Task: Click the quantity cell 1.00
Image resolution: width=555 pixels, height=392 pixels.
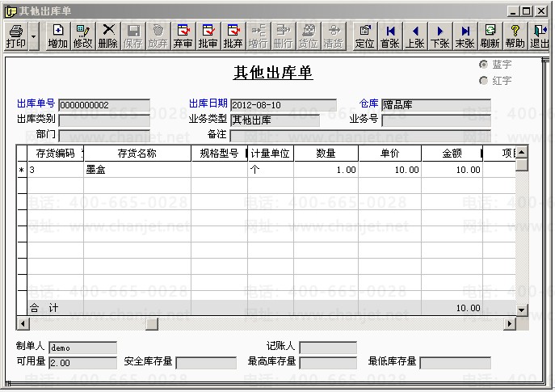Action: 326,170
